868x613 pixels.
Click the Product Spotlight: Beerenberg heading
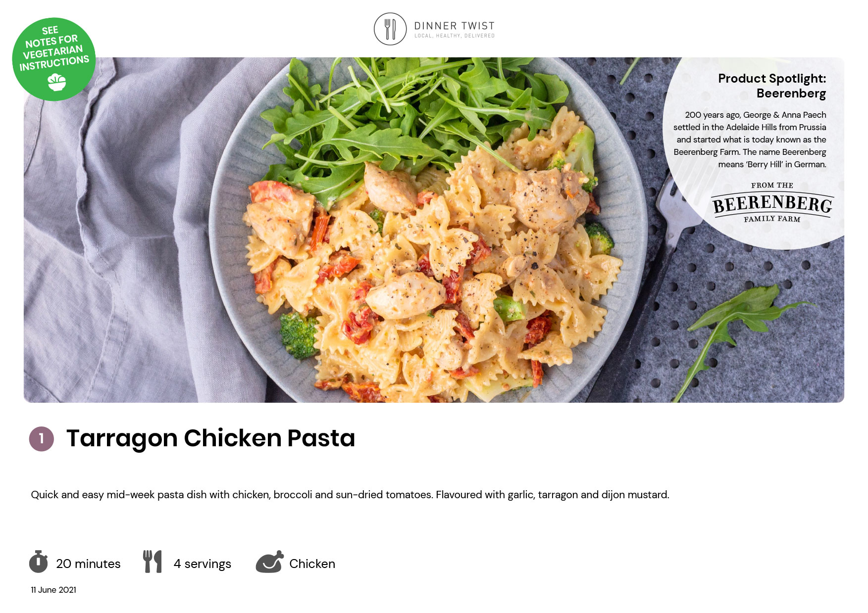(772, 86)
